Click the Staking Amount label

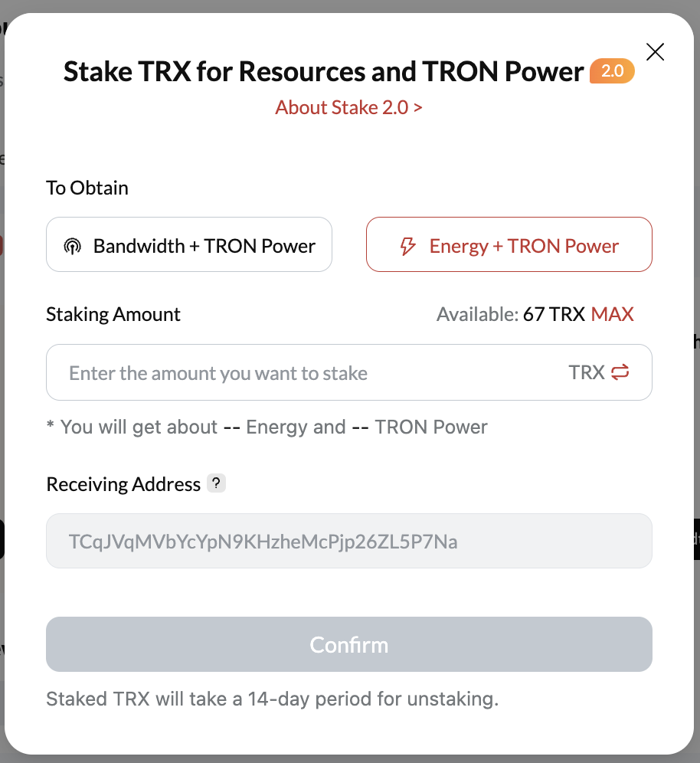coord(113,314)
